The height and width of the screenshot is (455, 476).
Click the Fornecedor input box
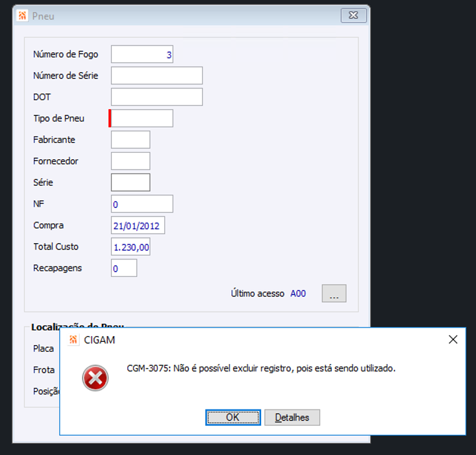click(131, 161)
